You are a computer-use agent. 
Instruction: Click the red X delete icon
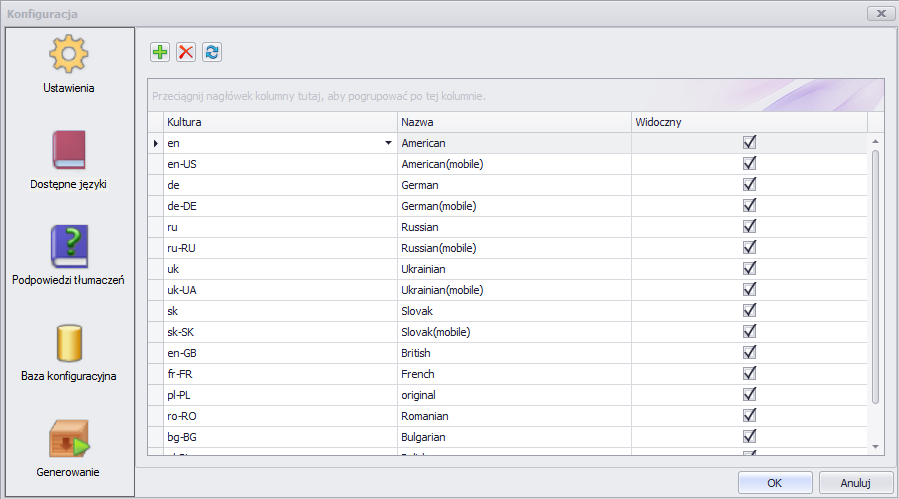186,52
